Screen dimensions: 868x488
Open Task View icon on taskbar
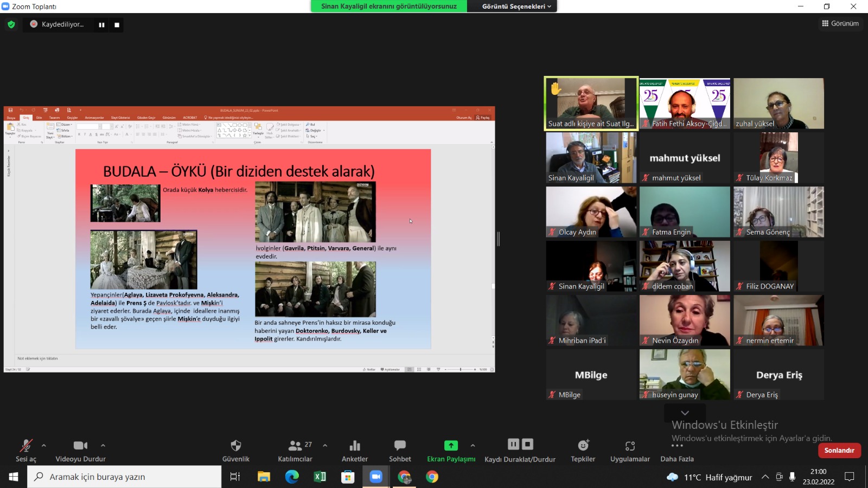tap(235, 477)
